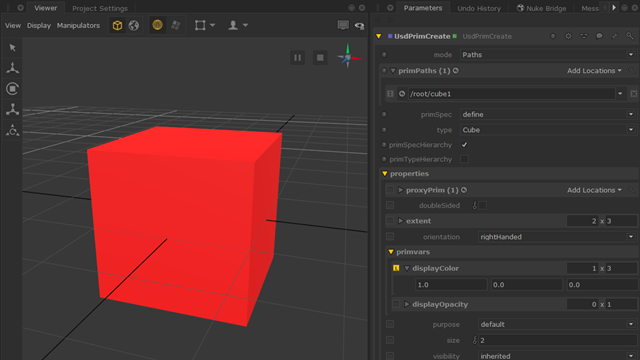The image size is (640, 360).
Task: Collapse the primvars section
Action: tap(391, 252)
